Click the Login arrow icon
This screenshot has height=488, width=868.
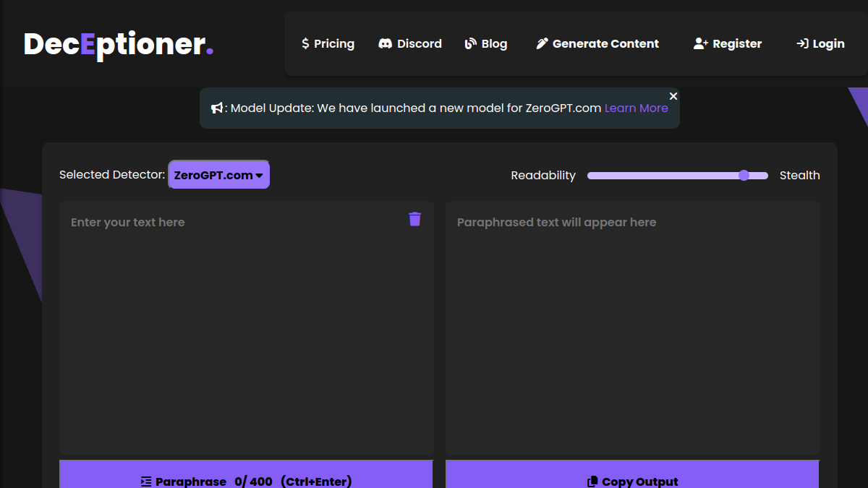pos(802,44)
